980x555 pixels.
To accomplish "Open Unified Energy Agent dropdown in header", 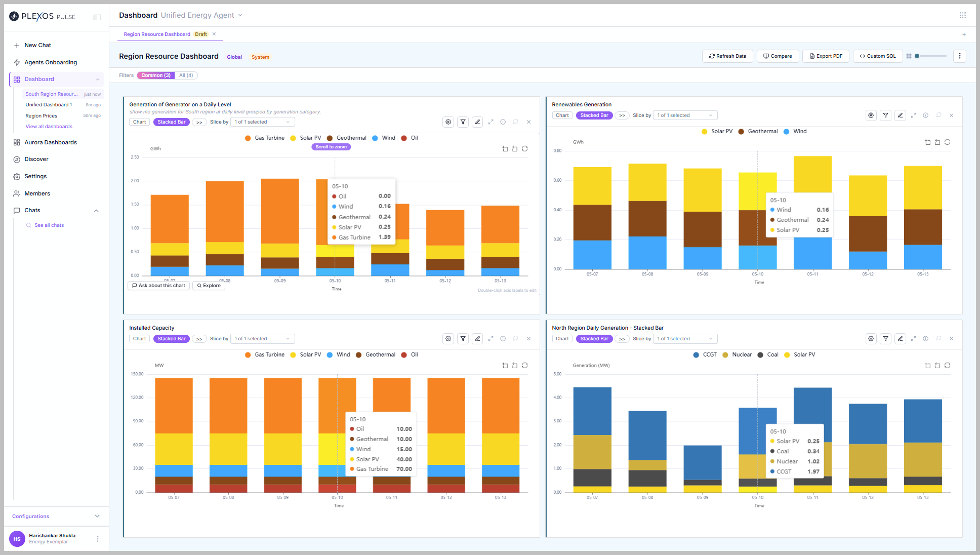I will click(x=201, y=15).
